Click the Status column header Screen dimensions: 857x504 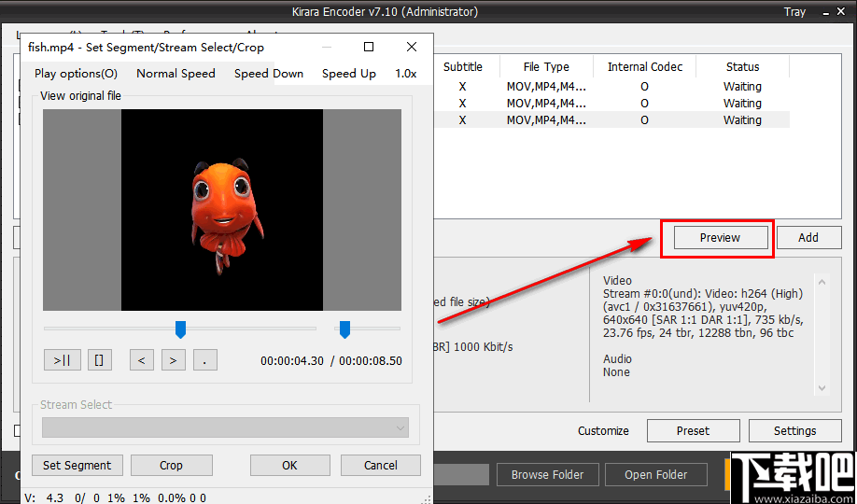pos(743,66)
